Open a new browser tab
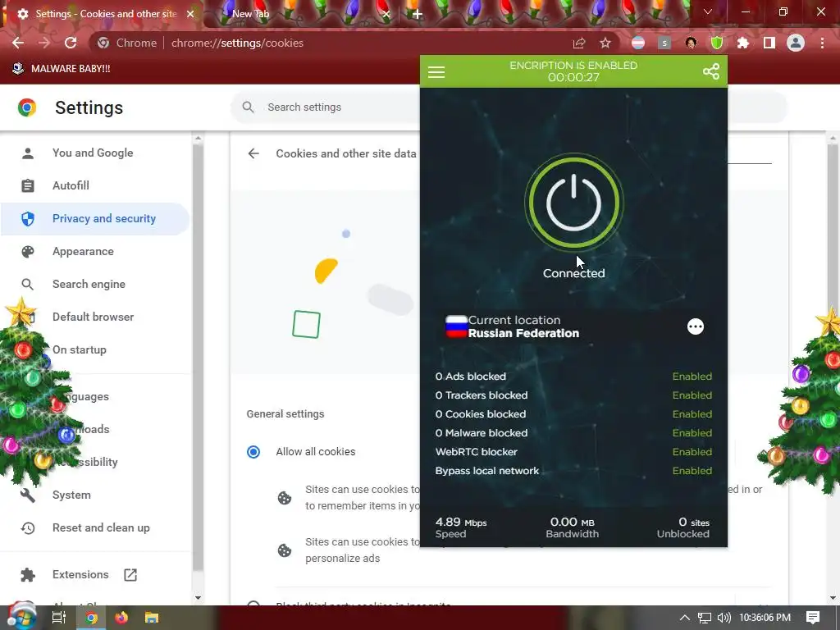Viewport: 840px width, 630px height. (418, 14)
